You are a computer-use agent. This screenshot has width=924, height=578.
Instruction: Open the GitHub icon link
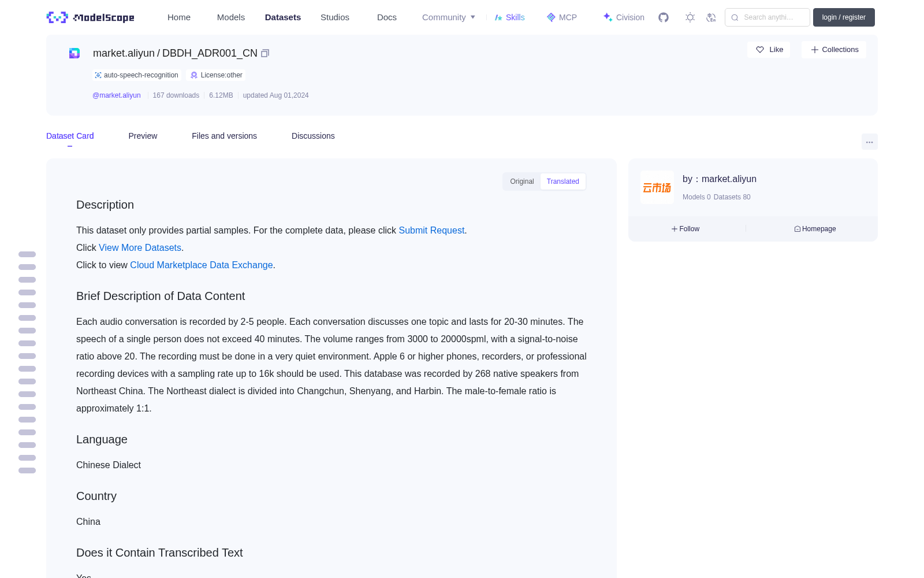pos(664,17)
